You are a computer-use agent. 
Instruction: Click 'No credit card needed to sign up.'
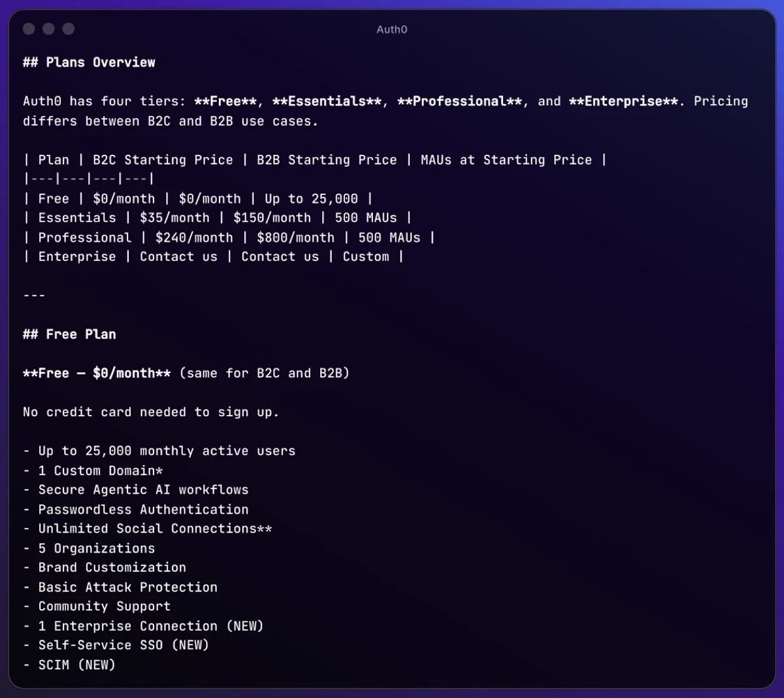pyautogui.click(x=151, y=412)
